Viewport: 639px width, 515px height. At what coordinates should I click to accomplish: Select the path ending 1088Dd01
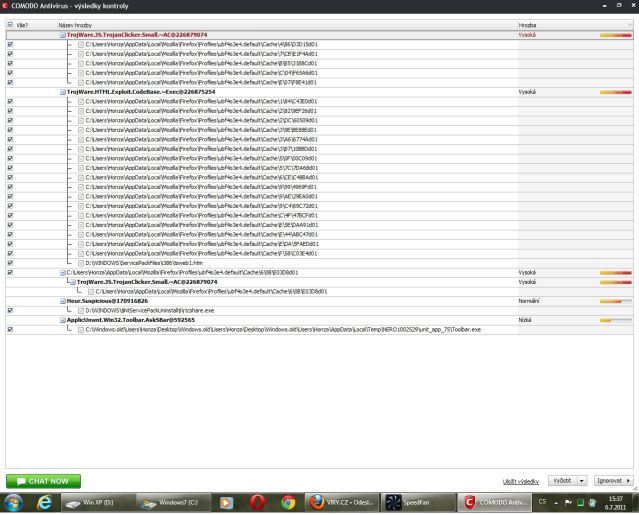tap(201, 149)
